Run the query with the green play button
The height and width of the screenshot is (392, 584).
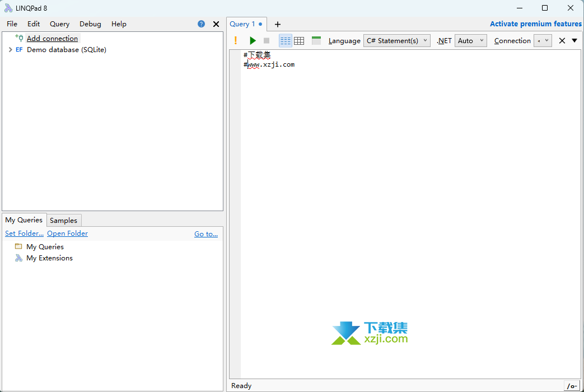coord(253,41)
